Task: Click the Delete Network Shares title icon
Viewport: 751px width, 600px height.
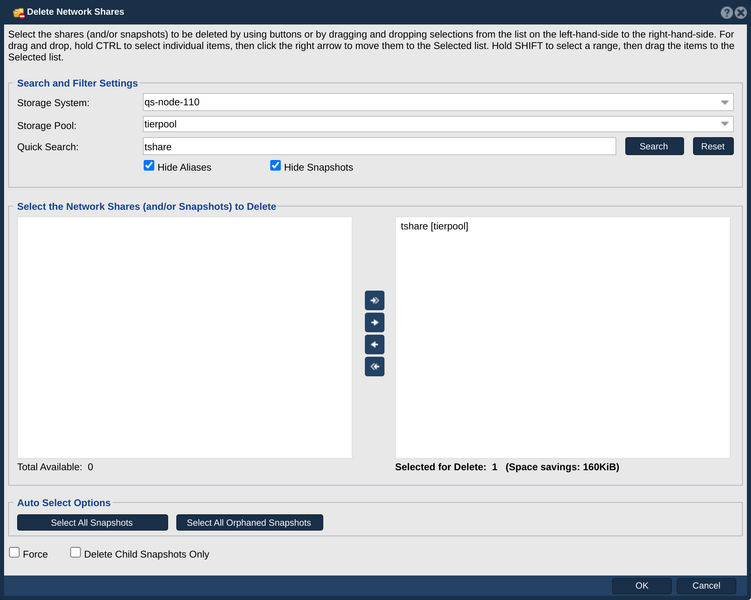Action: click(x=19, y=12)
